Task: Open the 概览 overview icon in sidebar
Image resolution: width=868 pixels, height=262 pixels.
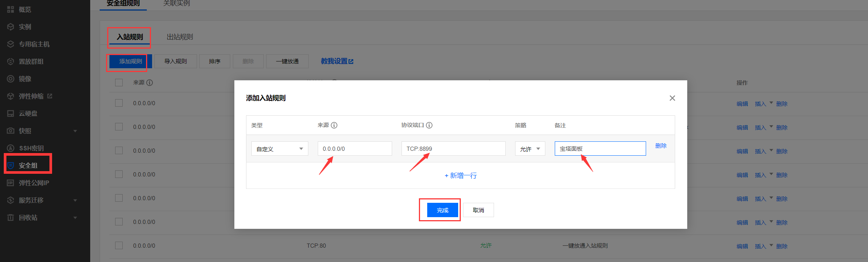Action: click(11, 9)
